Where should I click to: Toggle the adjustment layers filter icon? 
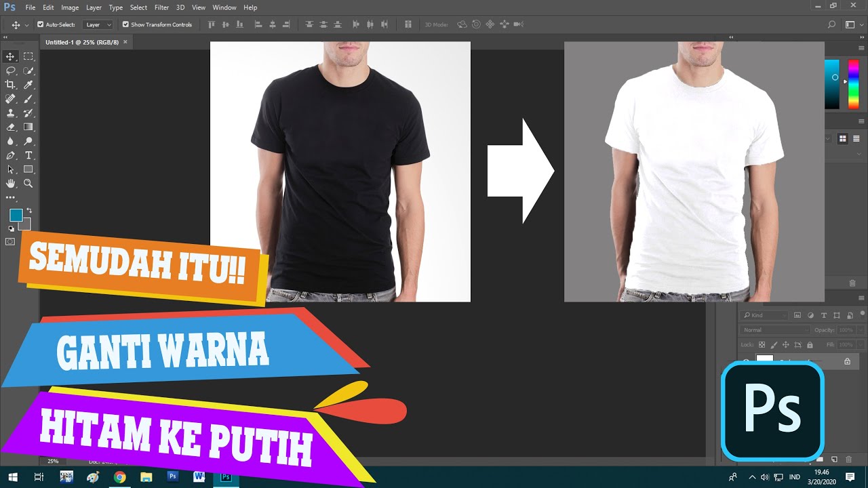(x=811, y=315)
